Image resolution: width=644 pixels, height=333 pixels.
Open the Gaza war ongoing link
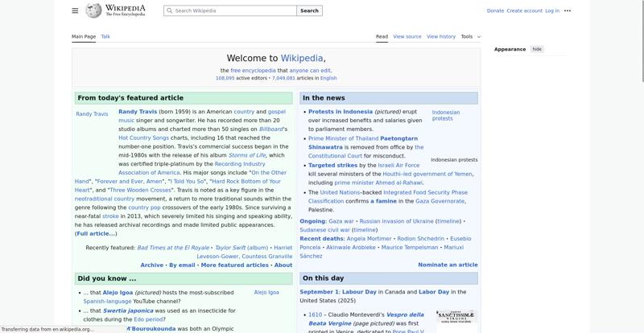pyautogui.click(x=341, y=221)
